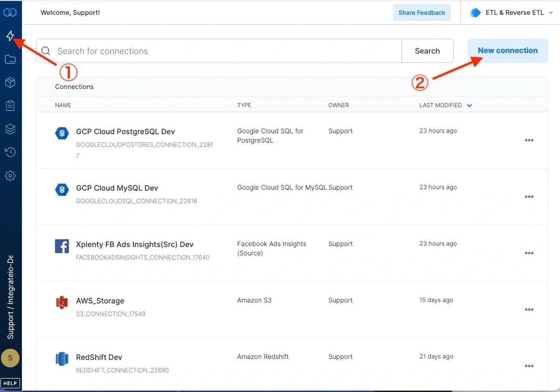Click the book logo at sidebar top
560x392 pixels.
[10, 12]
